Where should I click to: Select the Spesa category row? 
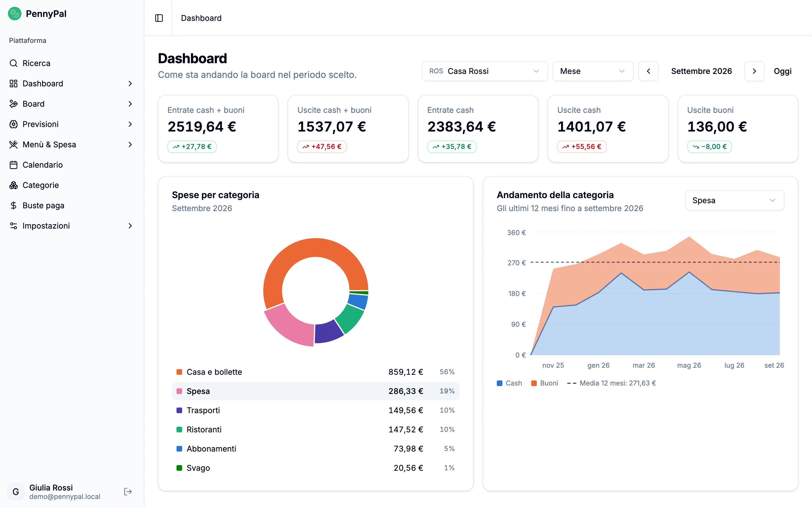click(x=315, y=391)
